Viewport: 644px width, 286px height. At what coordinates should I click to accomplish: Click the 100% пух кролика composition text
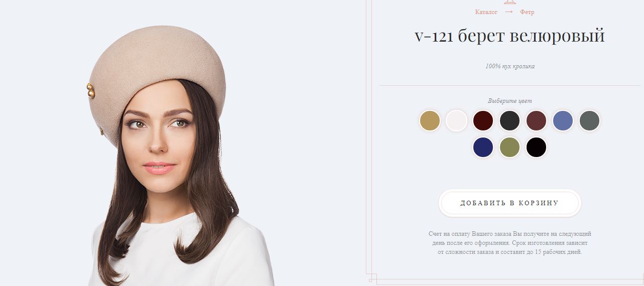tap(510, 66)
